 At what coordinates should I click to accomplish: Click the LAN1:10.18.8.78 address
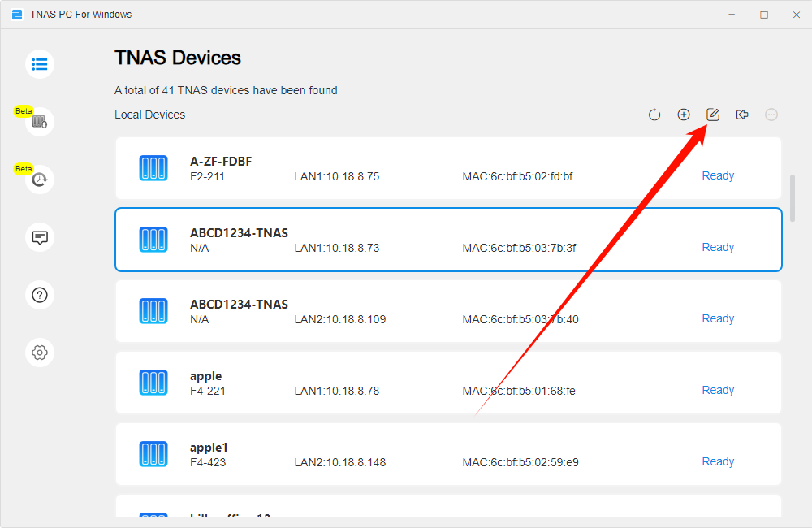337,391
